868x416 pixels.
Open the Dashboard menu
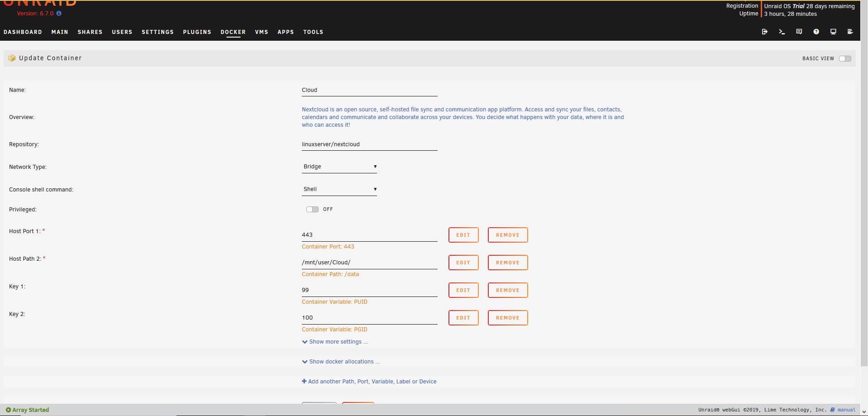23,32
